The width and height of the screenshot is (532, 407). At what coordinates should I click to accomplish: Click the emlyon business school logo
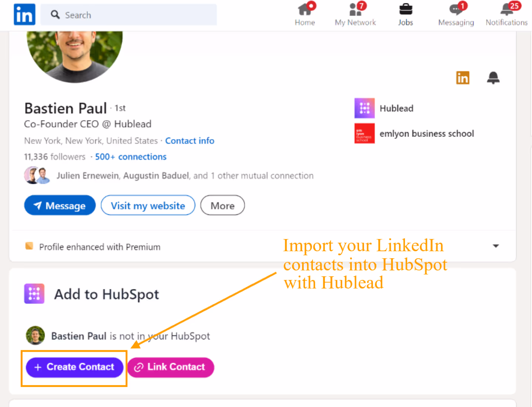[x=364, y=133]
